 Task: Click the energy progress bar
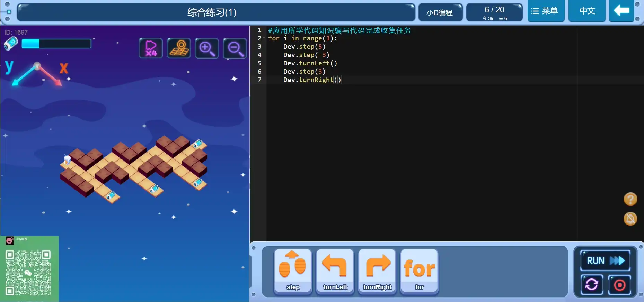(x=56, y=44)
